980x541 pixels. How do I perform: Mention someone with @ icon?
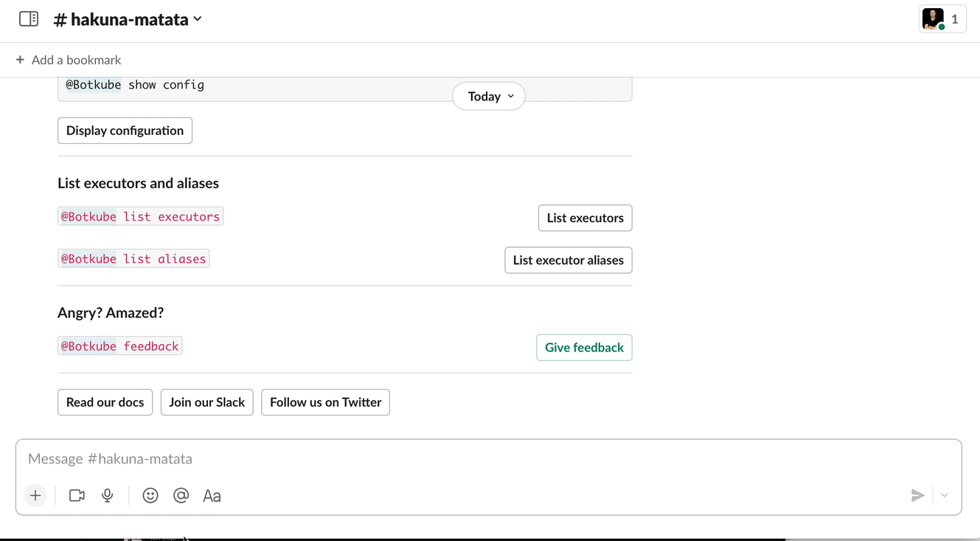pyautogui.click(x=181, y=496)
